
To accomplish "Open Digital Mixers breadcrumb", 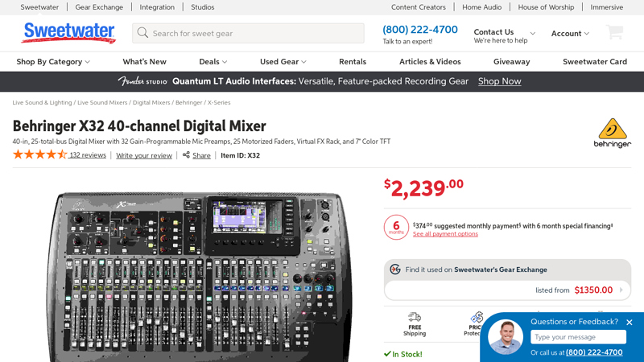I will tap(151, 103).
